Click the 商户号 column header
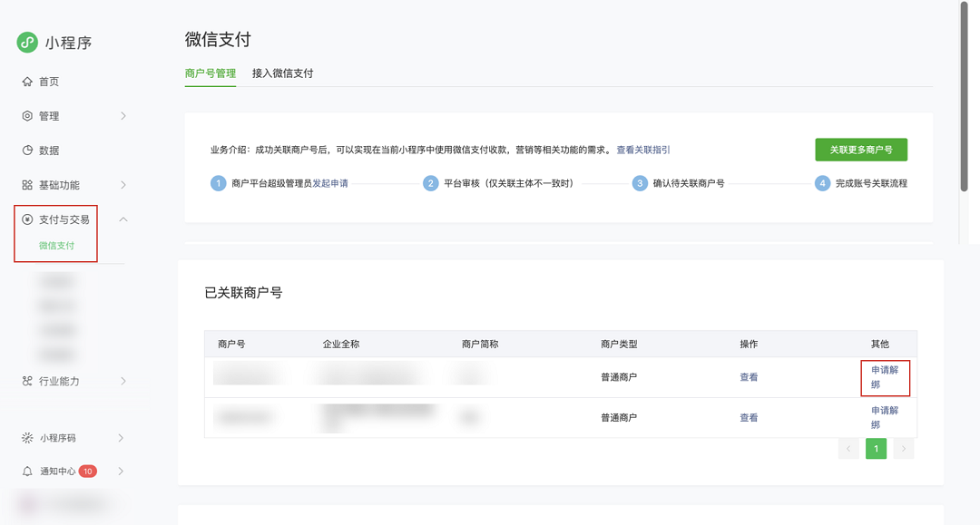Screen dimensions: 980x525 [231, 344]
